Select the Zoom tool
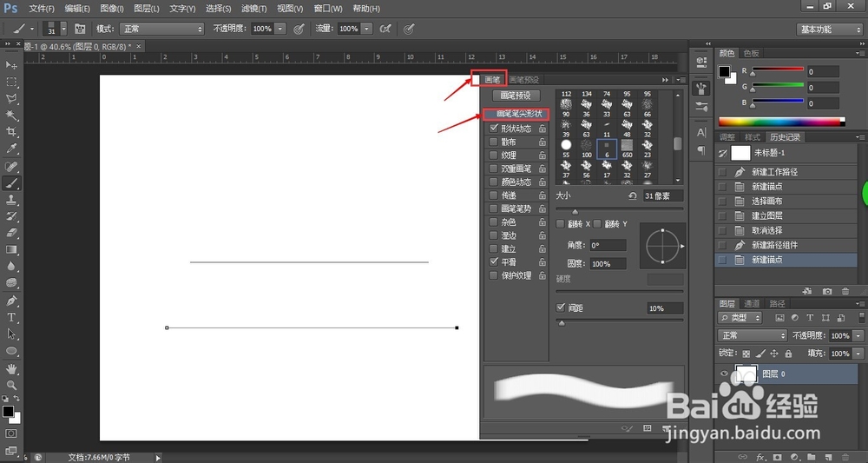This screenshot has width=868, height=463. click(11, 385)
